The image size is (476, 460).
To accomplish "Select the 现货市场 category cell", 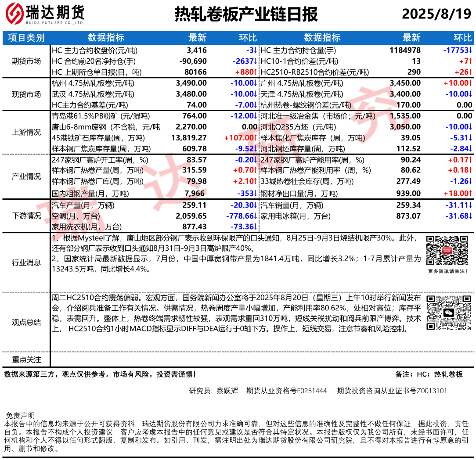I will (26, 94).
